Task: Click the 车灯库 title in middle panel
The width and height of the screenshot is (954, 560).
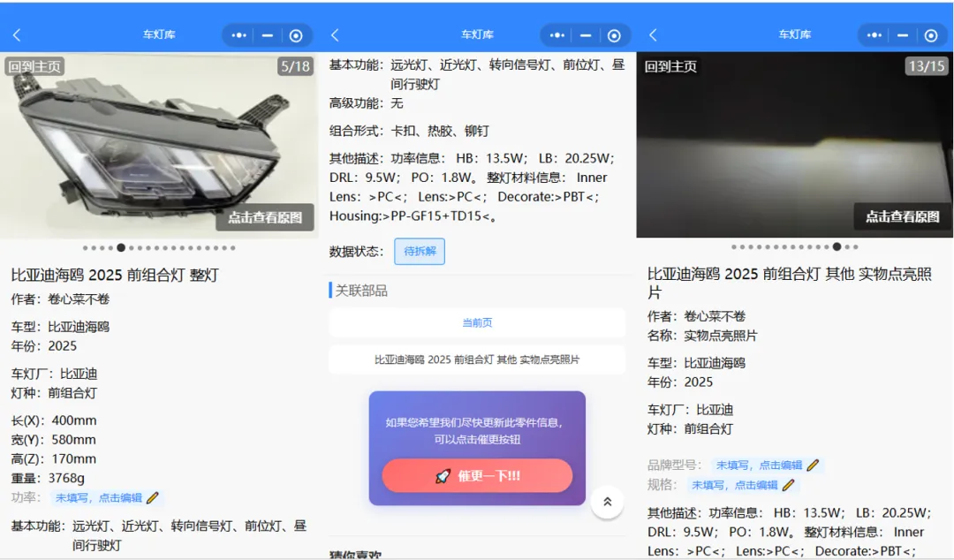Action: (478, 34)
